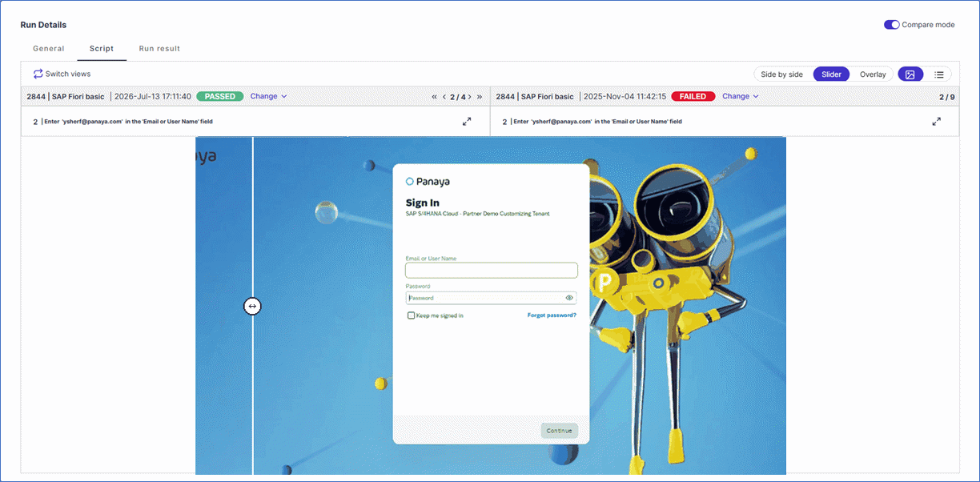Go to next step arrow
The height and width of the screenshot is (482, 980).
click(470, 97)
